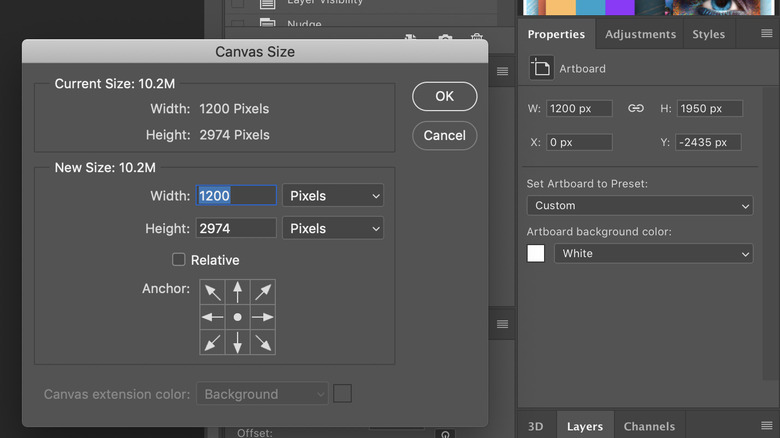
Task: Open the artboard background color White dropdown
Action: coord(654,254)
